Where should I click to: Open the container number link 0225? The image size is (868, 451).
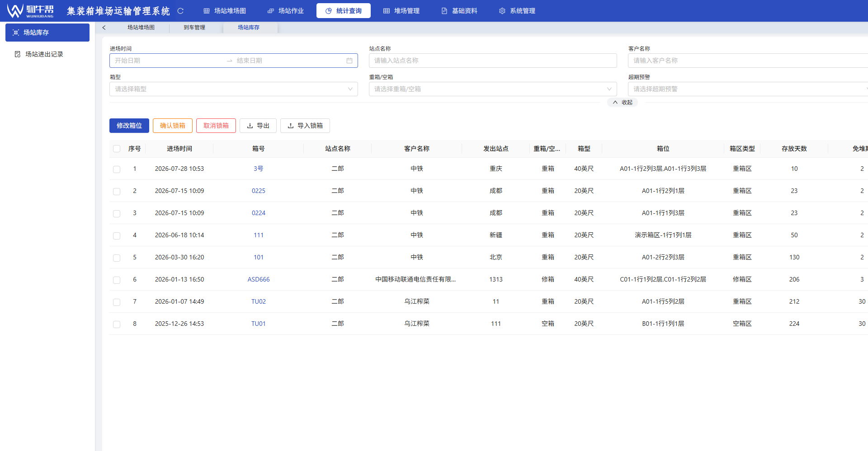tap(259, 191)
